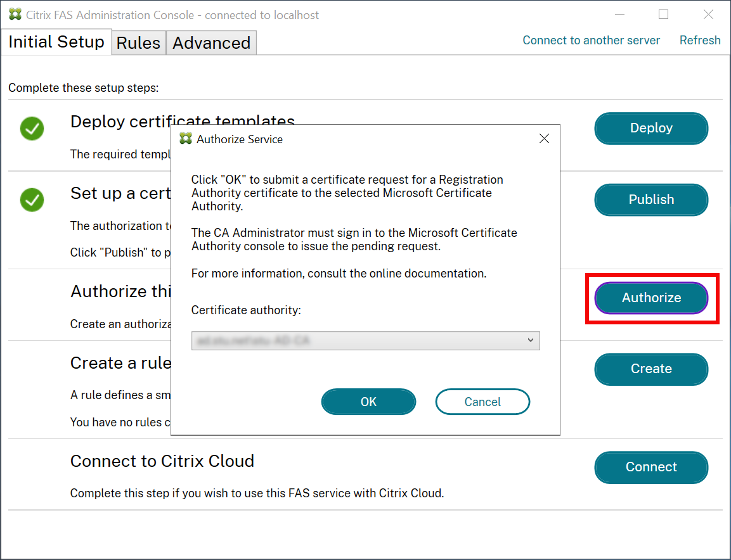The image size is (731, 560).
Task: Click the Authorize Service dialog's Citrix icon
Action: (x=186, y=139)
